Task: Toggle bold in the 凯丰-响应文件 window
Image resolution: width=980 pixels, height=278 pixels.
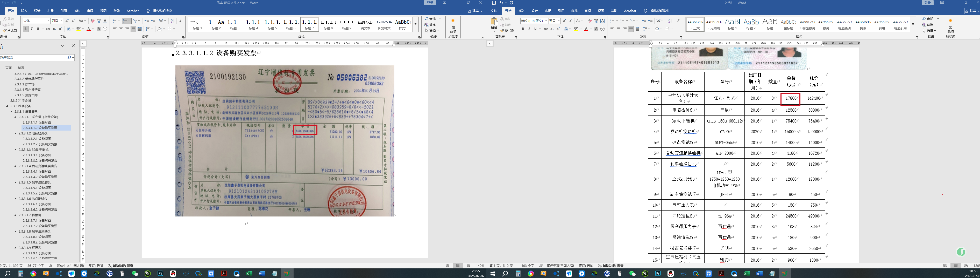Action: pos(25,29)
